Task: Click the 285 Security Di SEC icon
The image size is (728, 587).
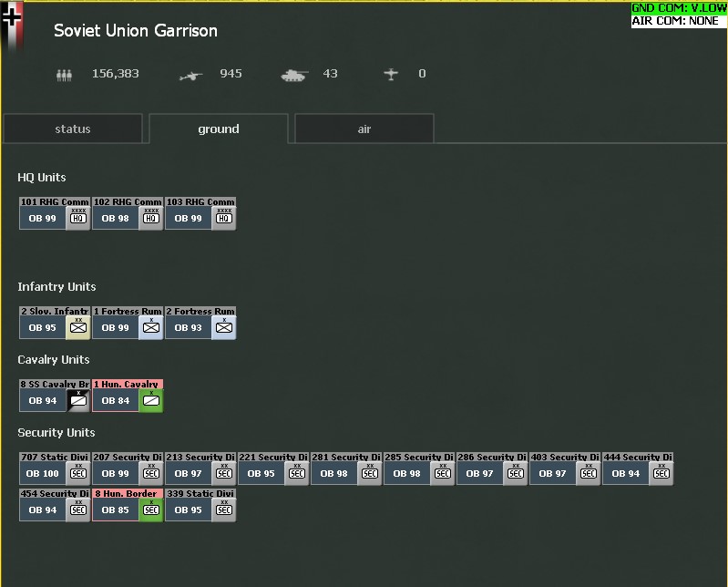Action: 443,473
